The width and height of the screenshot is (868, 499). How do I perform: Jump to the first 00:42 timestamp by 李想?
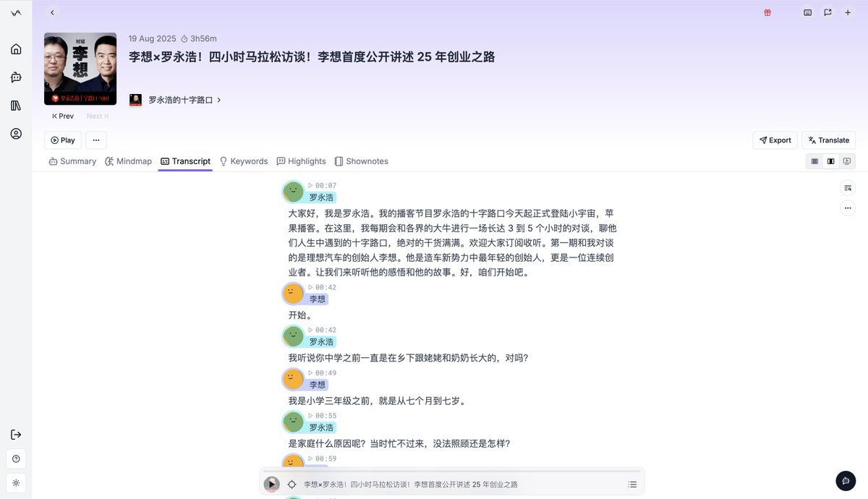(x=322, y=288)
